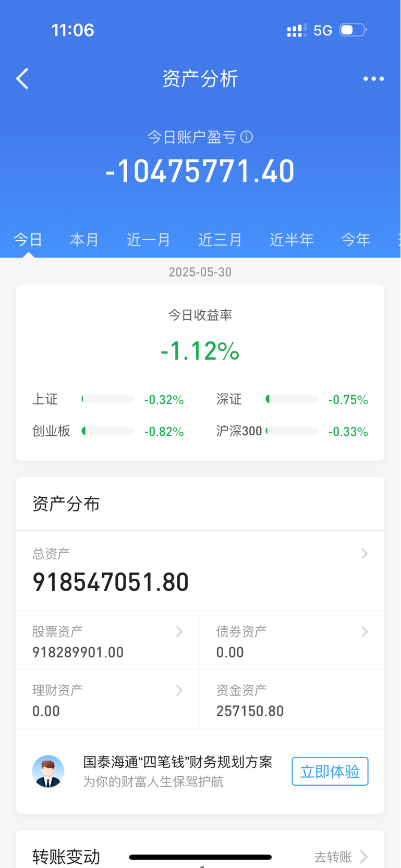Tap the 立即体验 button
Screen dimensions: 401x868
(x=330, y=772)
